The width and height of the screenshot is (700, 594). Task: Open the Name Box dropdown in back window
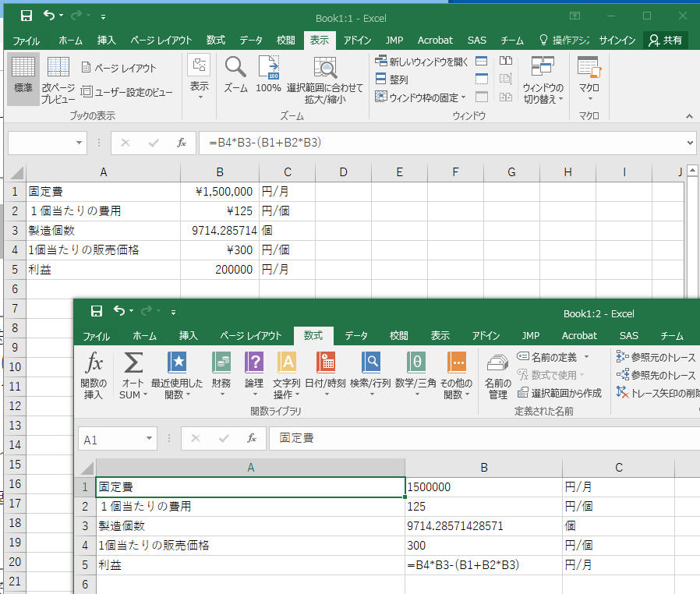tap(80, 143)
